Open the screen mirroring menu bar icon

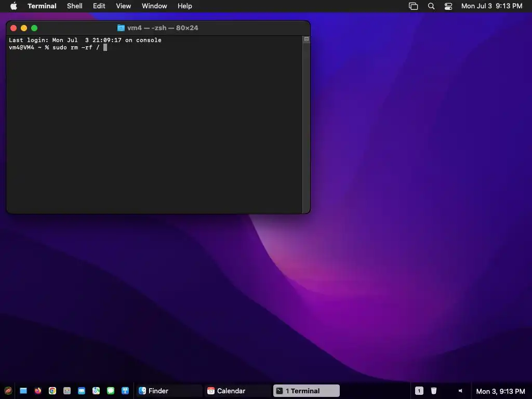413,6
